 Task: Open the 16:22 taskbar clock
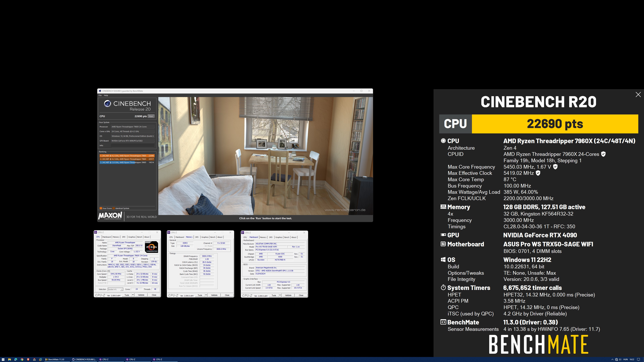(x=632, y=359)
